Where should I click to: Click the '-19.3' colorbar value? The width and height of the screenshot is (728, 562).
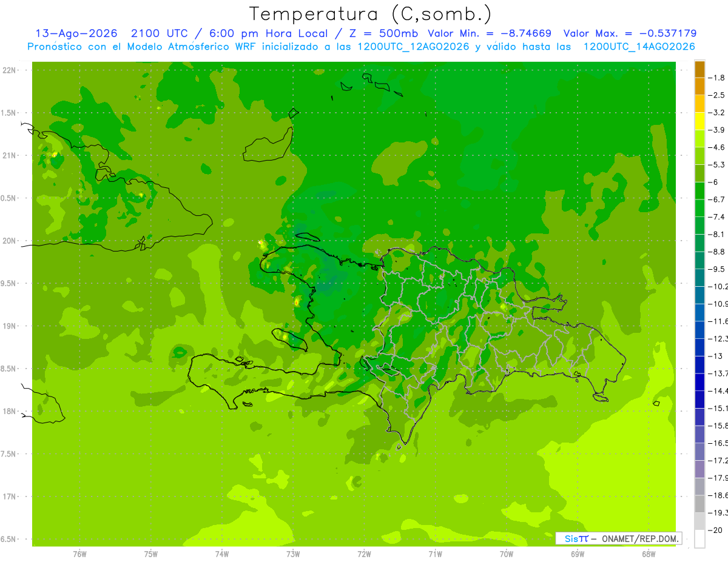718,513
